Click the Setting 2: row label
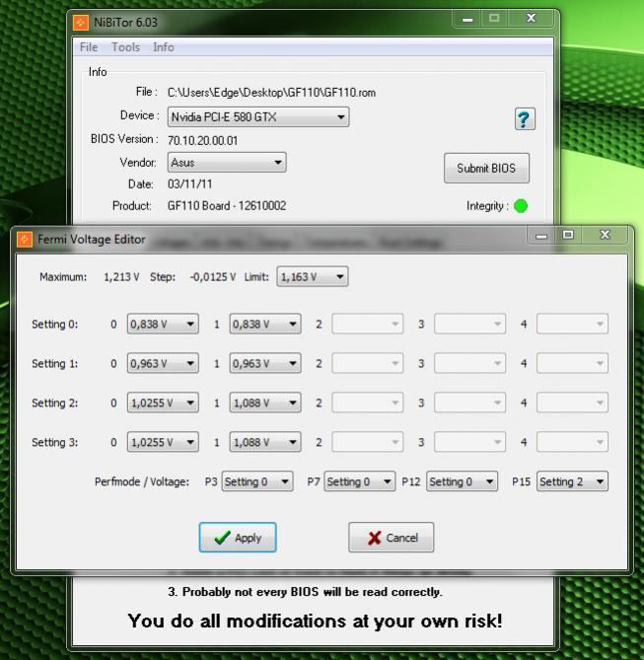644x660 pixels. 54,403
